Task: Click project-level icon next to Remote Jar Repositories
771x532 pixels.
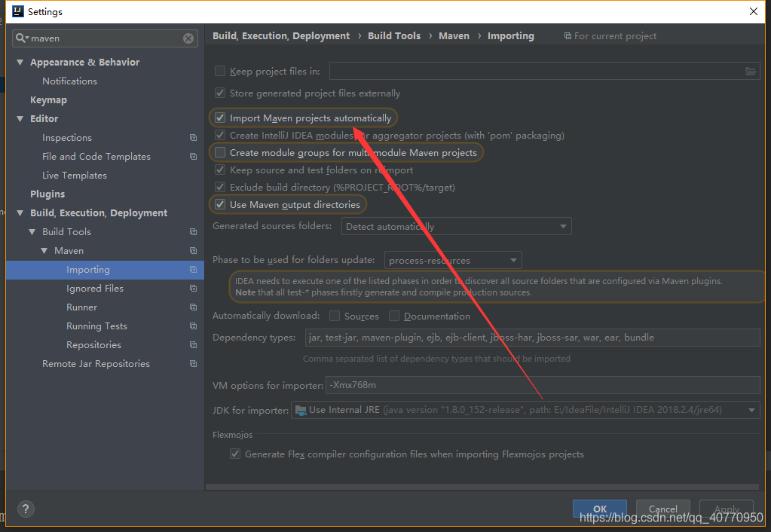Action: 193,364
